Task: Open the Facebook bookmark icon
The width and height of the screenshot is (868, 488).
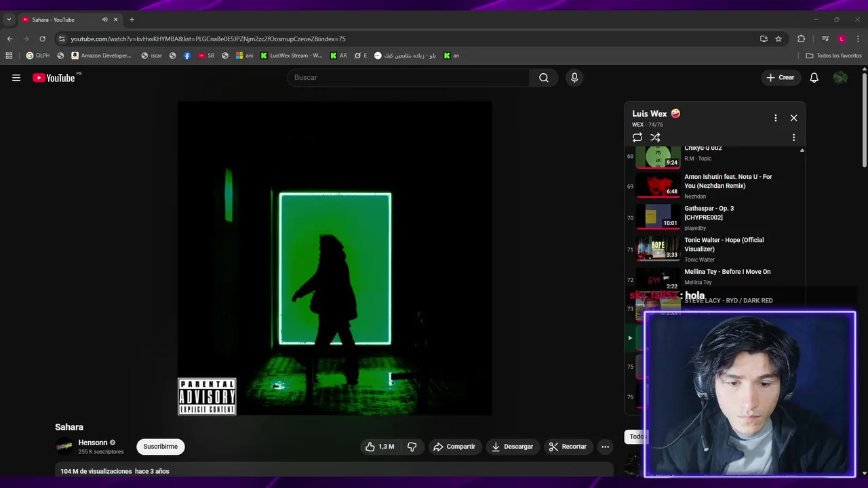Action: click(187, 56)
